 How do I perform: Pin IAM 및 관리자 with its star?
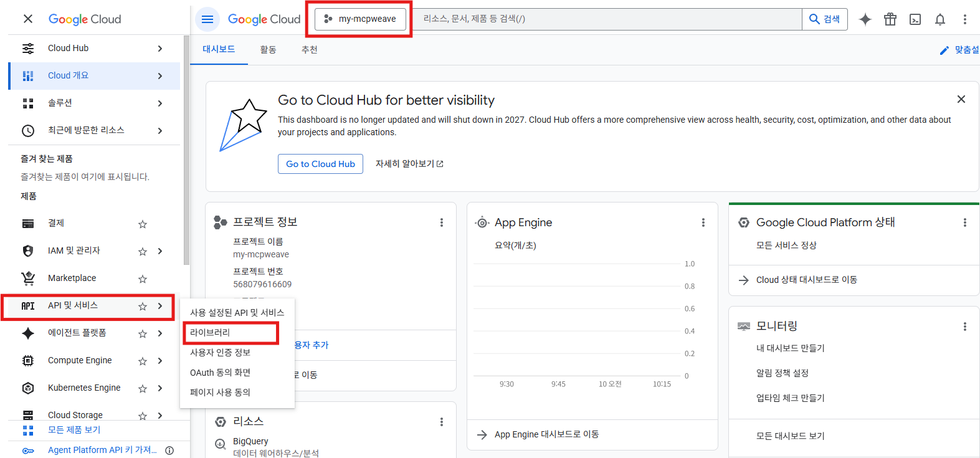[x=143, y=251]
